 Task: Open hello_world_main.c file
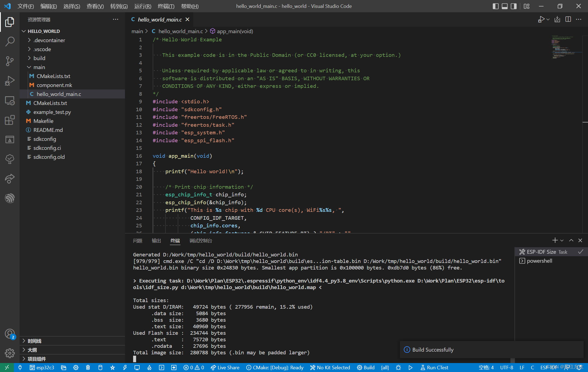(60, 94)
